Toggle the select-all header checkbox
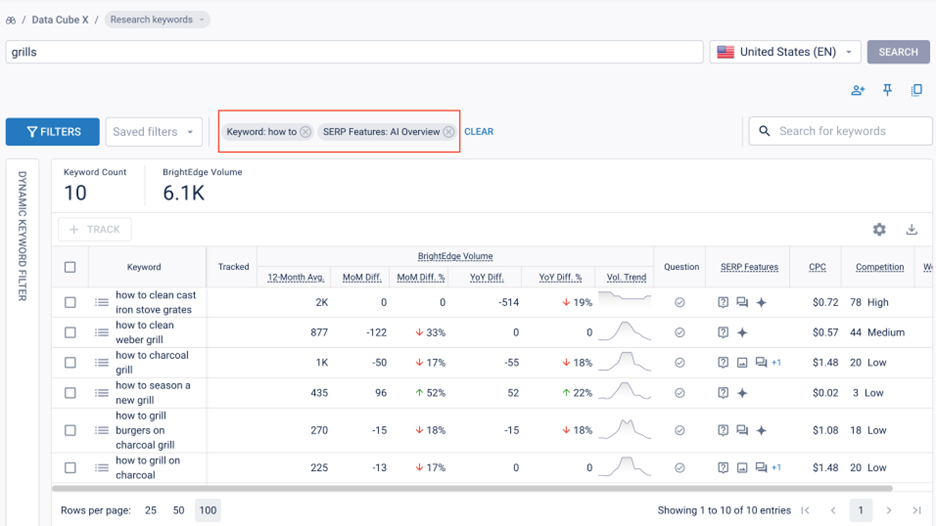Viewport: 936px width, 526px height. click(70, 267)
